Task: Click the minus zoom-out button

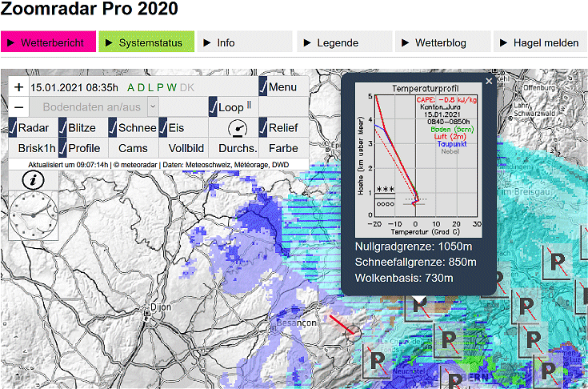Action: [x=18, y=107]
